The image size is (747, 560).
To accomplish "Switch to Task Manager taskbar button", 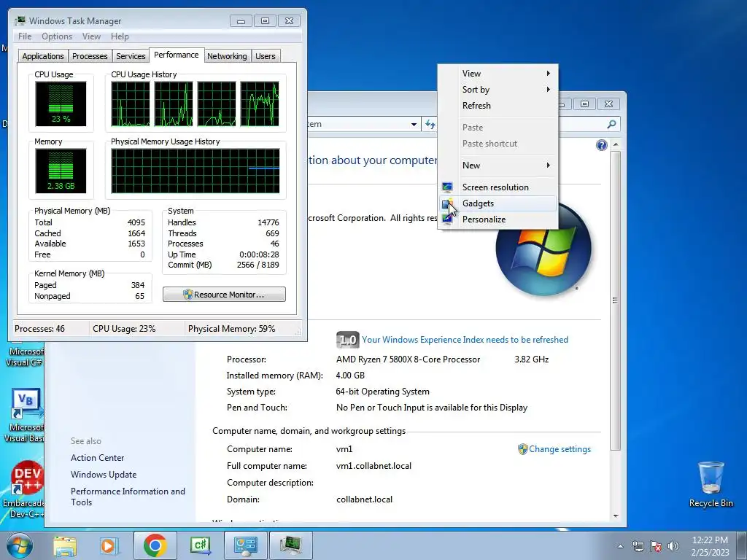I will [290, 545].
